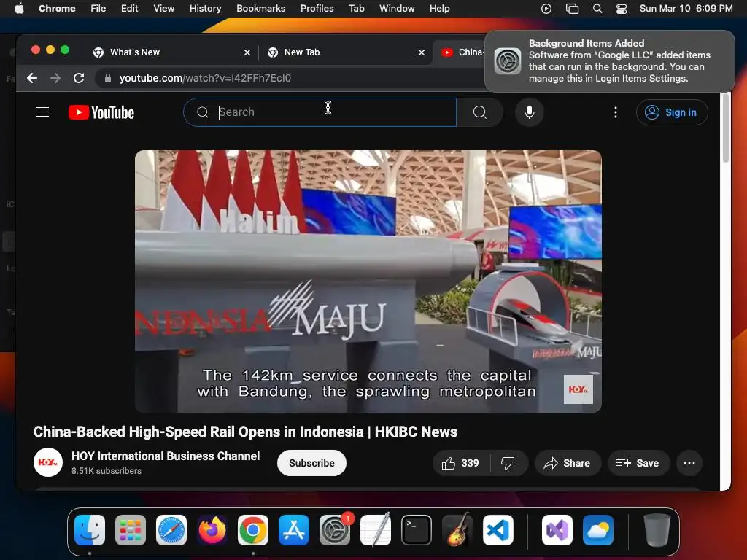Click the YouTube logo
The width and height of the screenshot is (747, 560).
pos(101,112)
